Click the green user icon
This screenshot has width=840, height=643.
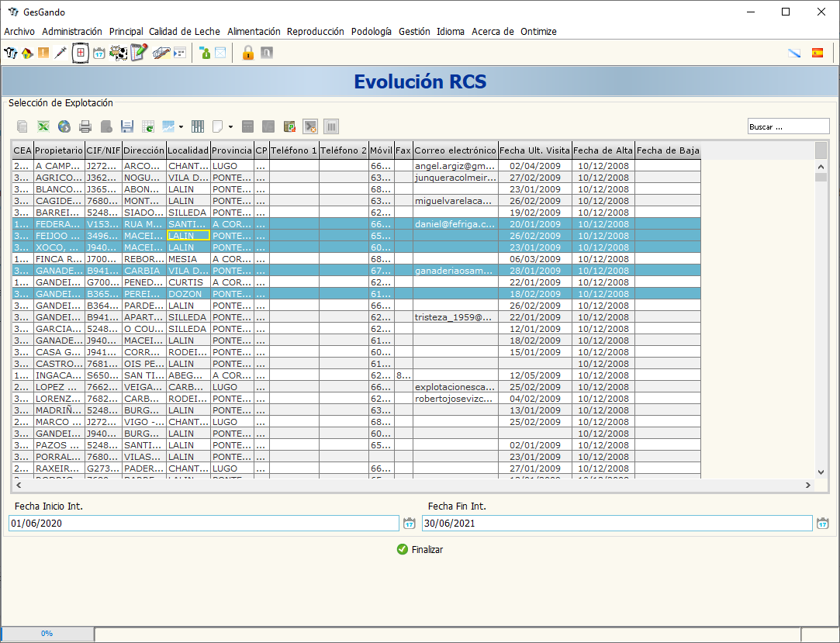205,53
